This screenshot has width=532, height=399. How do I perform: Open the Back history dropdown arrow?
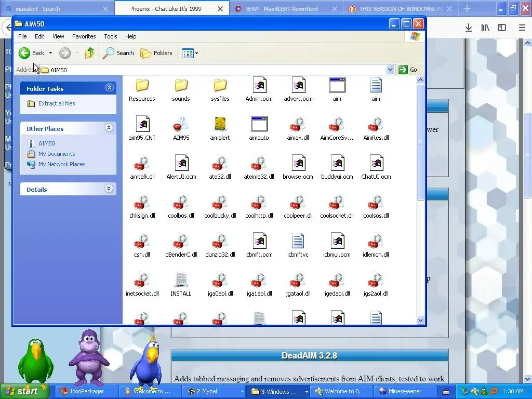coord(50,53)
